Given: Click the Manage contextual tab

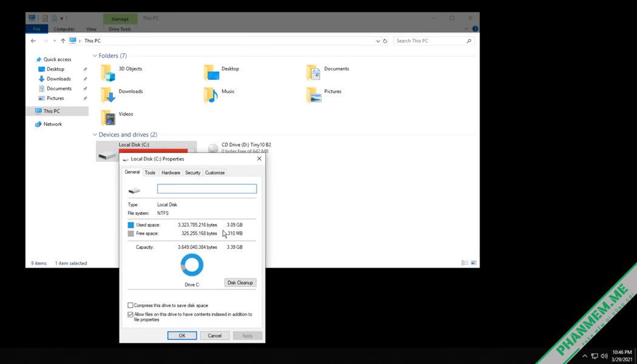Looking at the screenshot, I should pos(120,19).
